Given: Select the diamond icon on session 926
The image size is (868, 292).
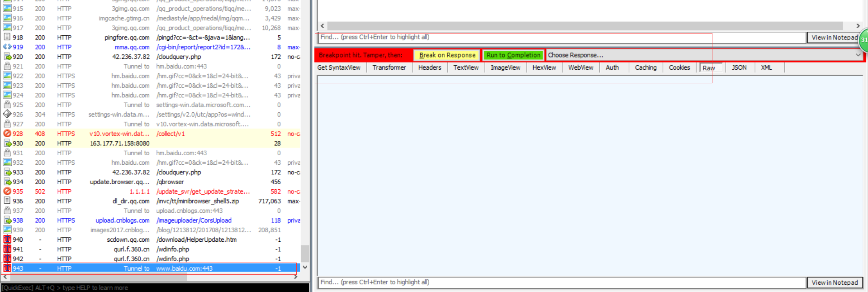Looking at the screenshot, I should click(7, 114).
